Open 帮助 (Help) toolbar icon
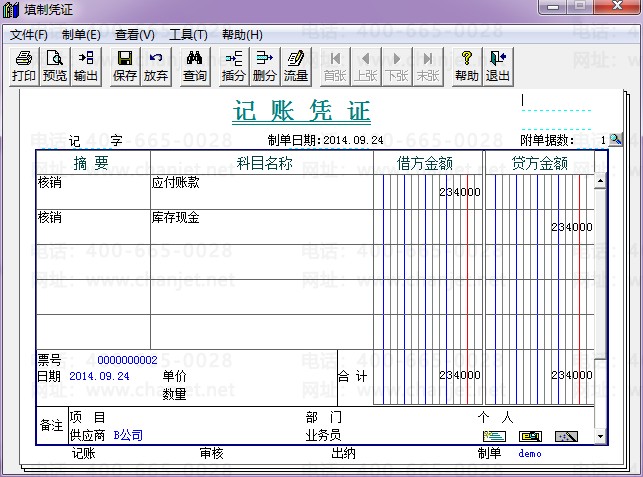Image resolution: width=643 pixels, height=477 pixels. (x=466, y=66)
